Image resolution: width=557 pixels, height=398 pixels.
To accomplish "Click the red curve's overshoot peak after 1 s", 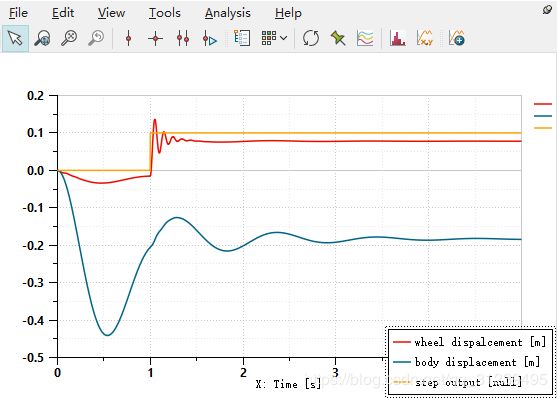I will 155,120.
